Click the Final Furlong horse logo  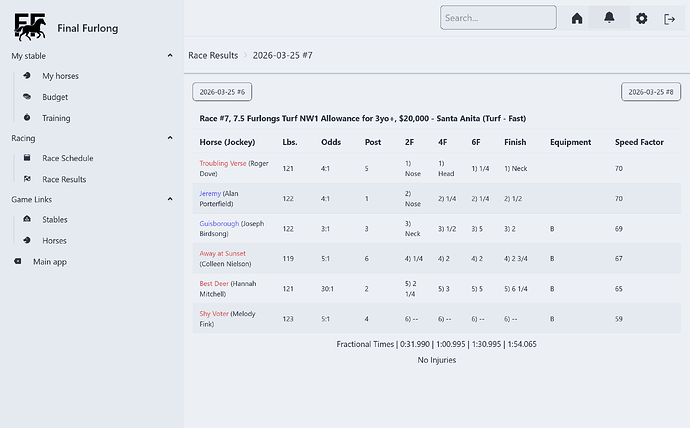tap(29, 25)
